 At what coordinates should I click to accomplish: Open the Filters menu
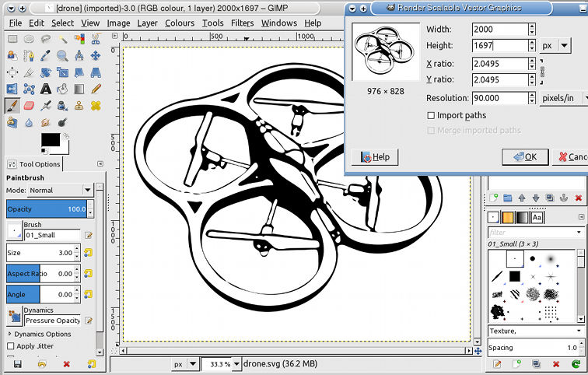pyautogui.click(x=242, y=23)
